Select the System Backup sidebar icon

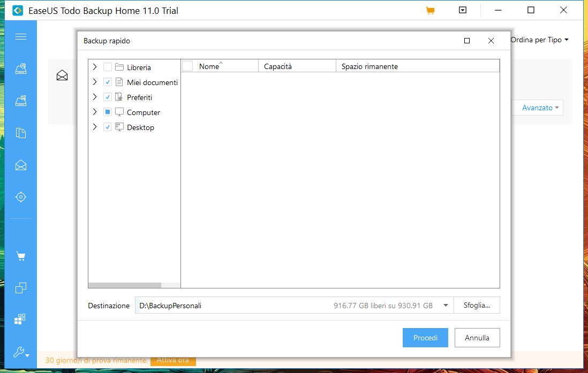21,101
